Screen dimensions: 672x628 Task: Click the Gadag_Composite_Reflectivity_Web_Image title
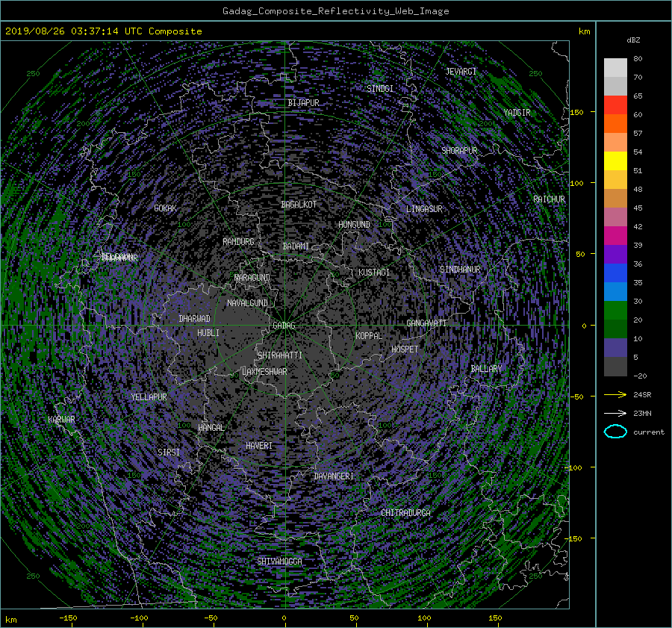[335, 11]
